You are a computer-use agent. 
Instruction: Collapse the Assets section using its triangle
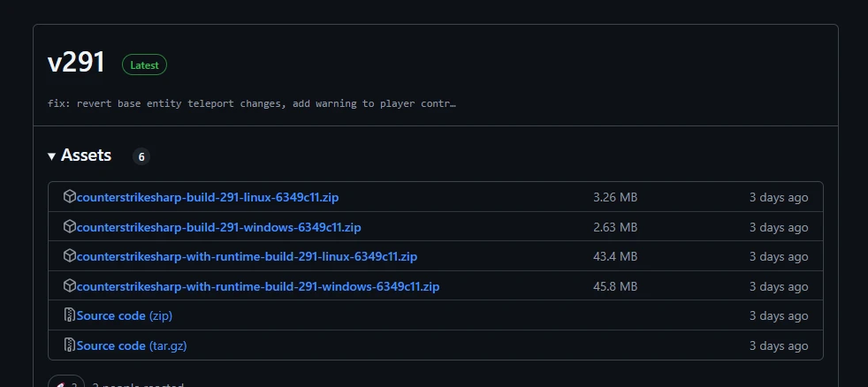pos(52,156)
